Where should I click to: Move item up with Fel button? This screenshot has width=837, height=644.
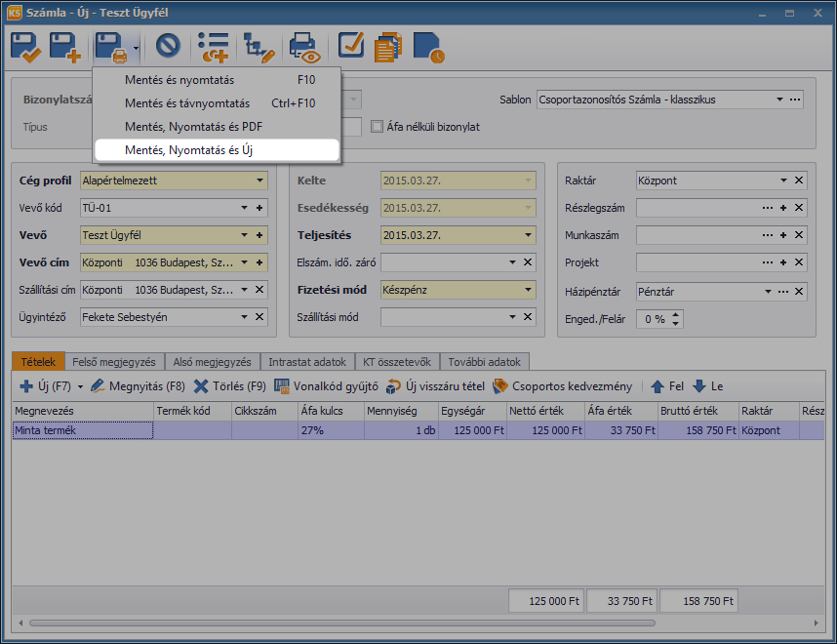click(x=667, y=386)
